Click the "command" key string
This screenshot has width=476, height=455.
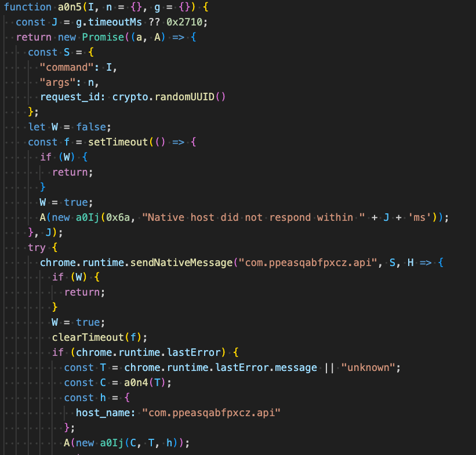click(67, 67)
